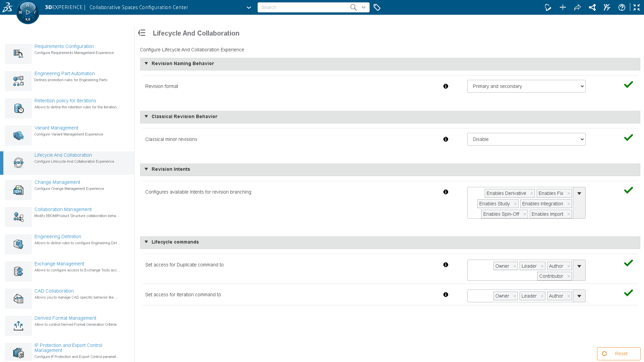Click the Derived Format Management icon

click(x=18, y=326)
